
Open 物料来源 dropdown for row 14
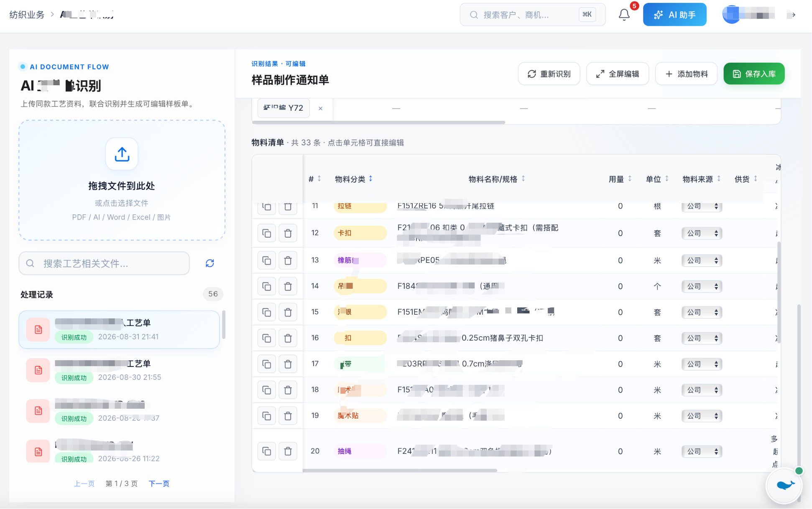click(702, 286)
